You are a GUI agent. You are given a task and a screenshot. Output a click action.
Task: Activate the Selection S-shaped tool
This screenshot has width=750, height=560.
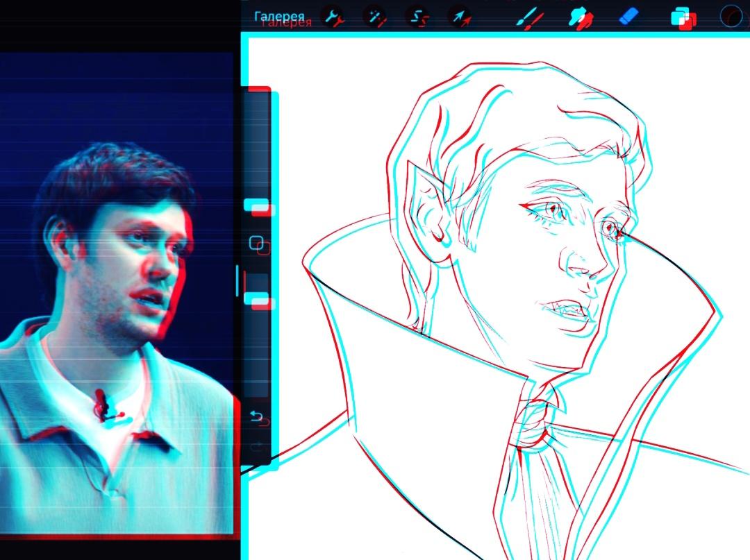[417, 17]
